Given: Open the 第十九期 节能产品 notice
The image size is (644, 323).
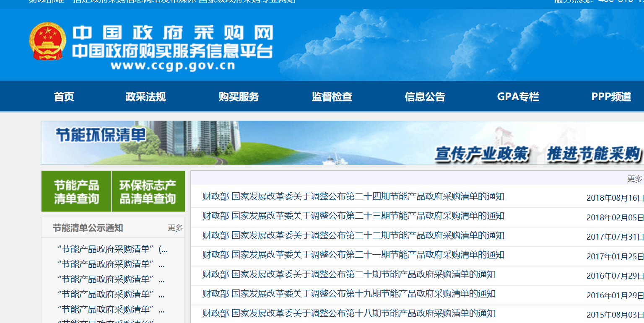Looking at the screenshot, I should point(349,294).
